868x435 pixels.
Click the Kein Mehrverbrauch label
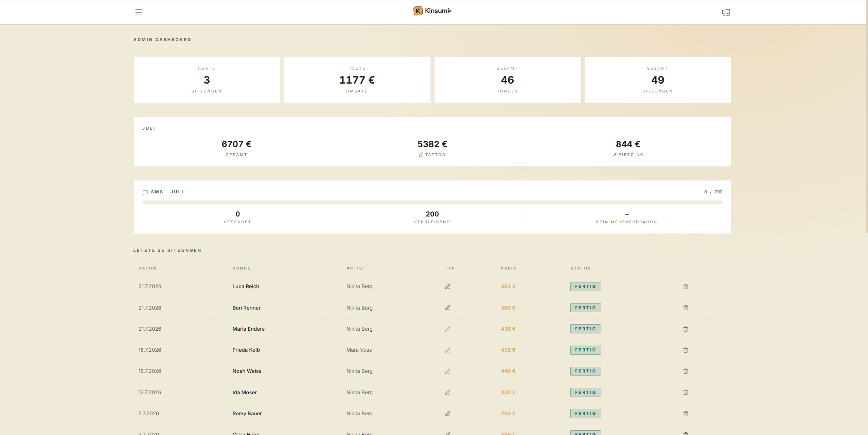(x=626, y=222)
